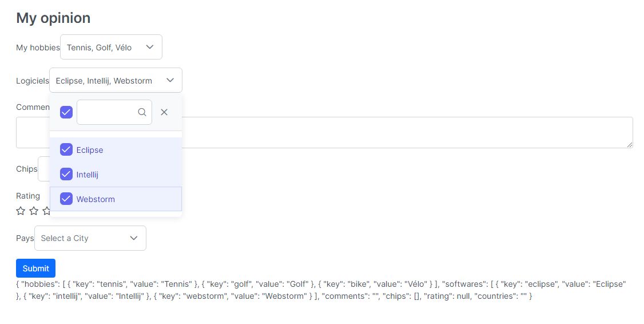This screenshot has height=324, width=644.
Task: Set rating with the second star
Action: [x=34, y=211]
